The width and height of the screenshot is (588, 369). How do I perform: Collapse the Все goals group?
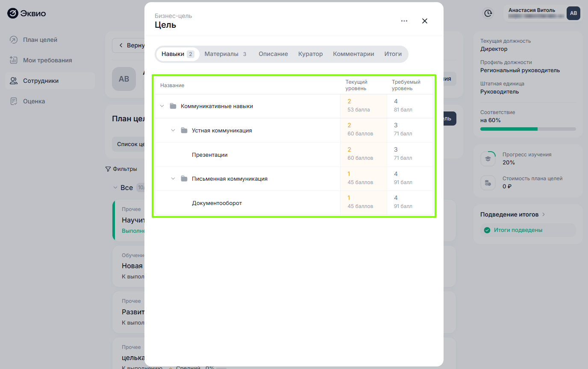tap(115, 187)
